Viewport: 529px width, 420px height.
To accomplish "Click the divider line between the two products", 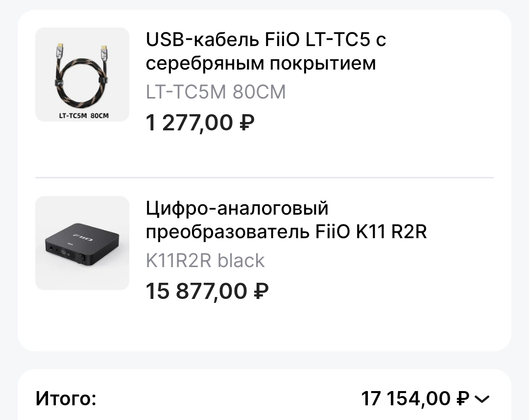I will pos(264,177).
